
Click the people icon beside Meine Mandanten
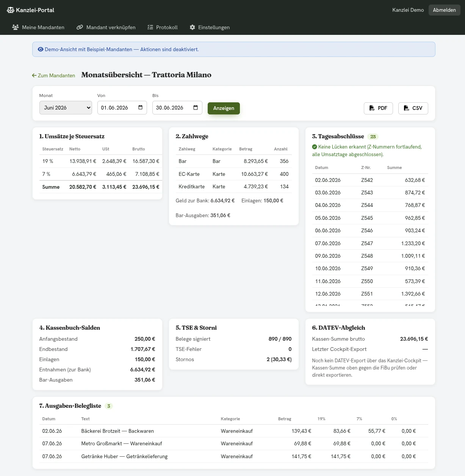16,27
